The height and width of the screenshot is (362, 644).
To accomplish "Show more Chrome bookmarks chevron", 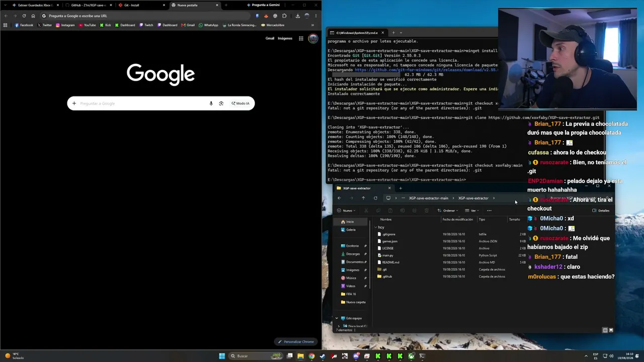I will point(312,25).
